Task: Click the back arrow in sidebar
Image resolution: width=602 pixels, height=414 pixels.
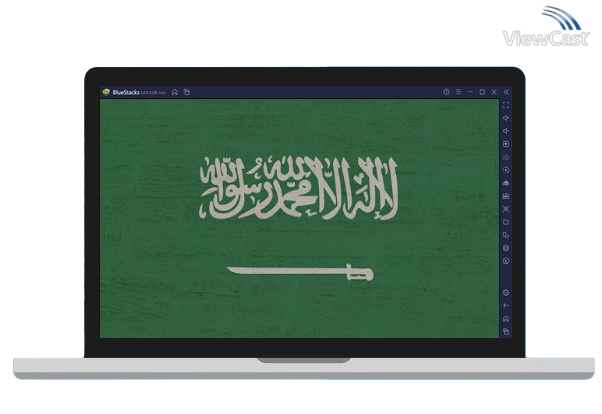Action: click(x=506, y=305)
